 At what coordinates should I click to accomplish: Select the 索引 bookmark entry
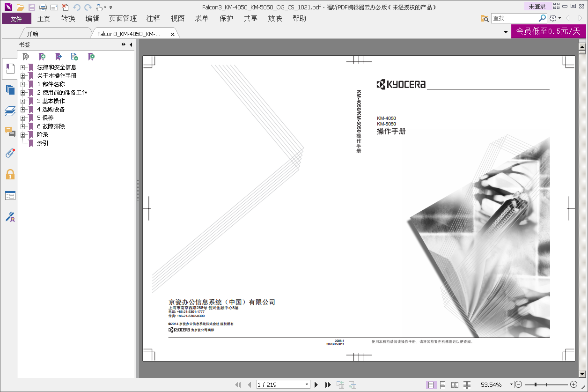click(x=43, y=143)
